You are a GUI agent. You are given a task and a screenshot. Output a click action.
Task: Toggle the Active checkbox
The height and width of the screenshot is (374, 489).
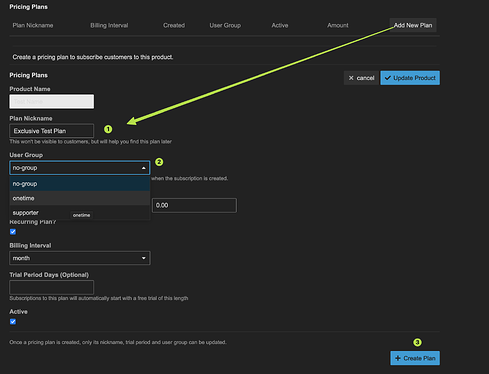tap(13, 322)
